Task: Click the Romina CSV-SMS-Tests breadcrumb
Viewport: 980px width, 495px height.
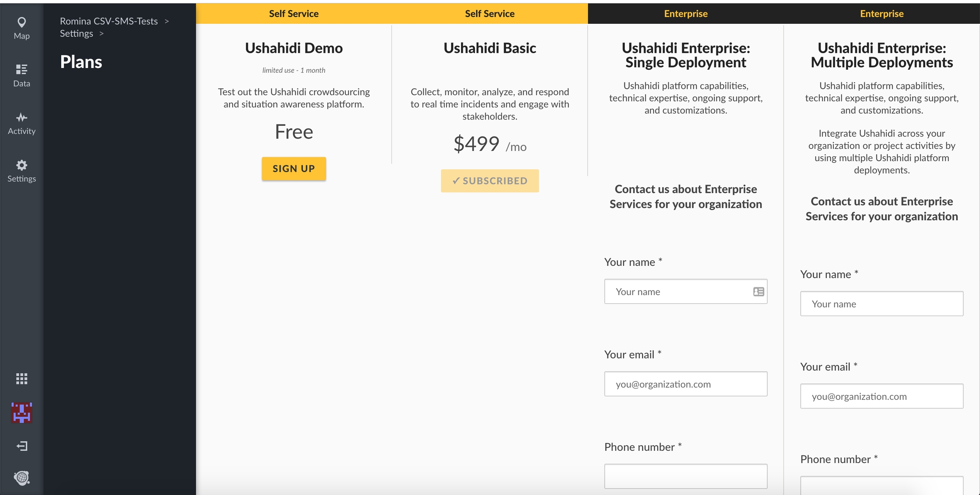Action: point(108,21)
